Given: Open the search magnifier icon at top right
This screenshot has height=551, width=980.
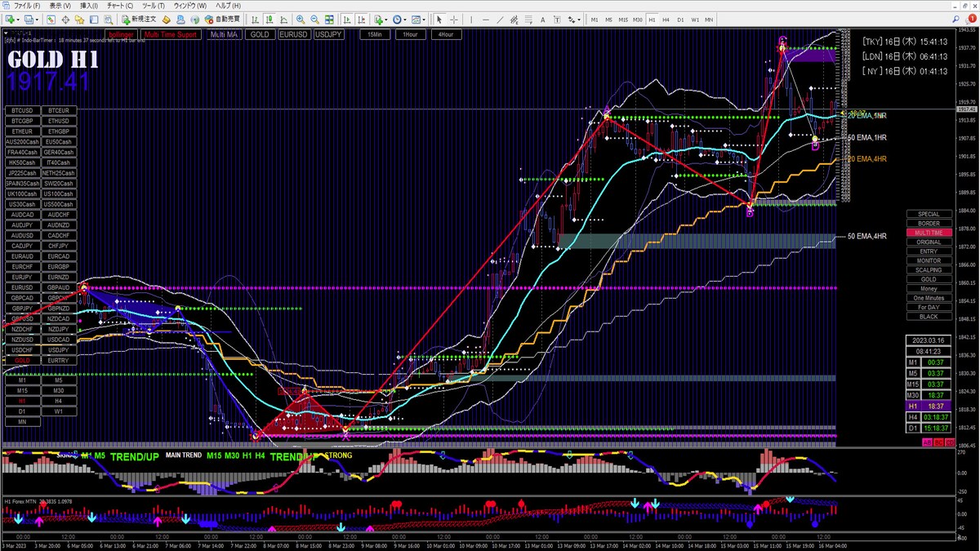Looking at the screenshot, I should 955,19.
